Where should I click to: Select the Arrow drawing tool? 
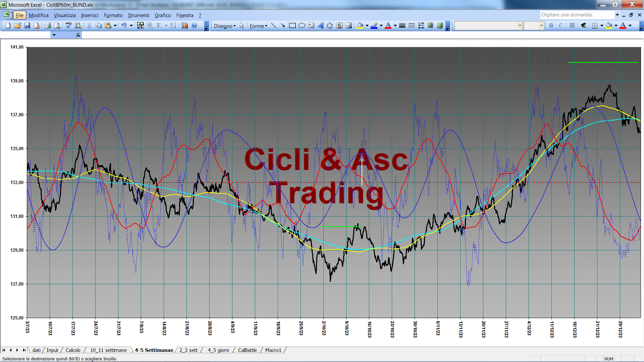point(283,25)
